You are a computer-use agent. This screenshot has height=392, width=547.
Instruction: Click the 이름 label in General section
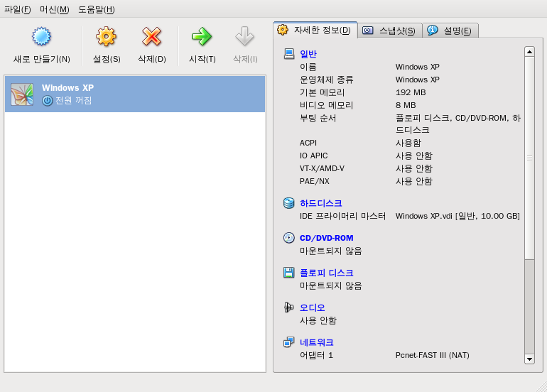[308, 67]
